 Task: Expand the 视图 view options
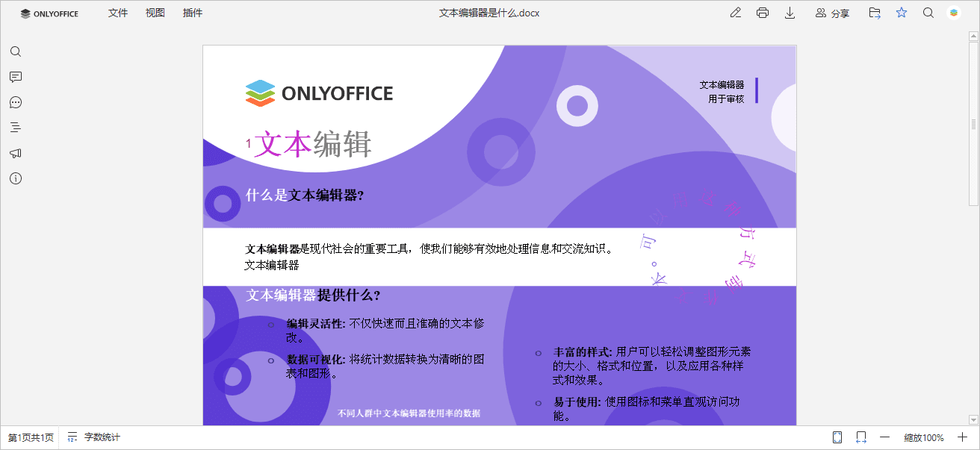pyautogui.click(x=155, y=13)
